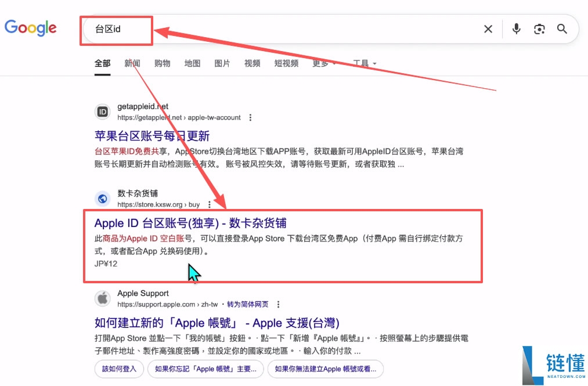Screen dimensions: 588x386
Task: Clear the search box with the X icon
Action: 488,28
